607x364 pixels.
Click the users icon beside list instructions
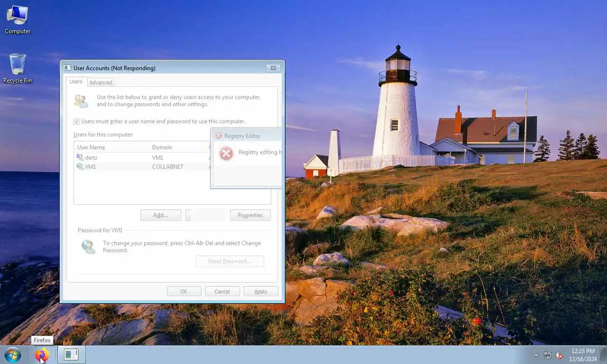point(81,101)
